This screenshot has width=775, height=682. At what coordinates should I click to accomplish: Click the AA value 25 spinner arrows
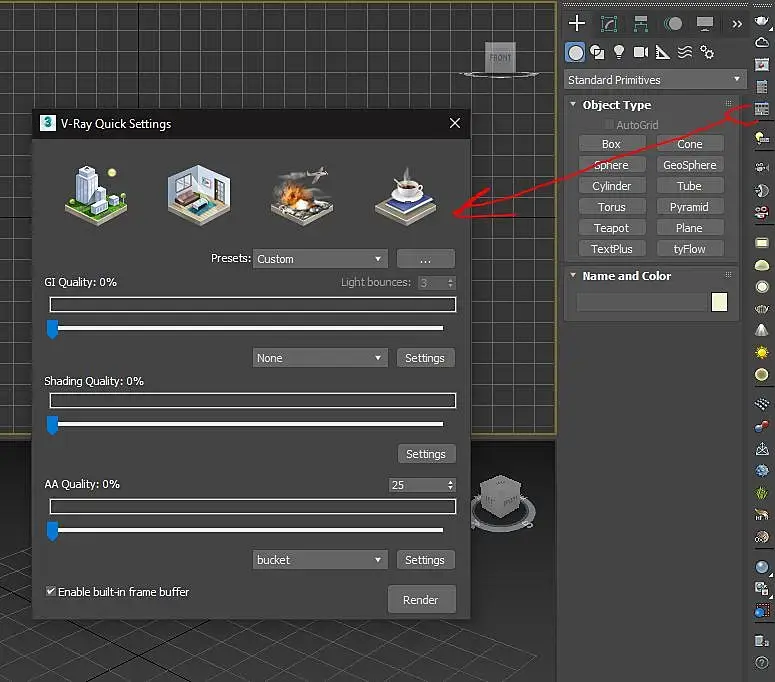tap(450, 485)
